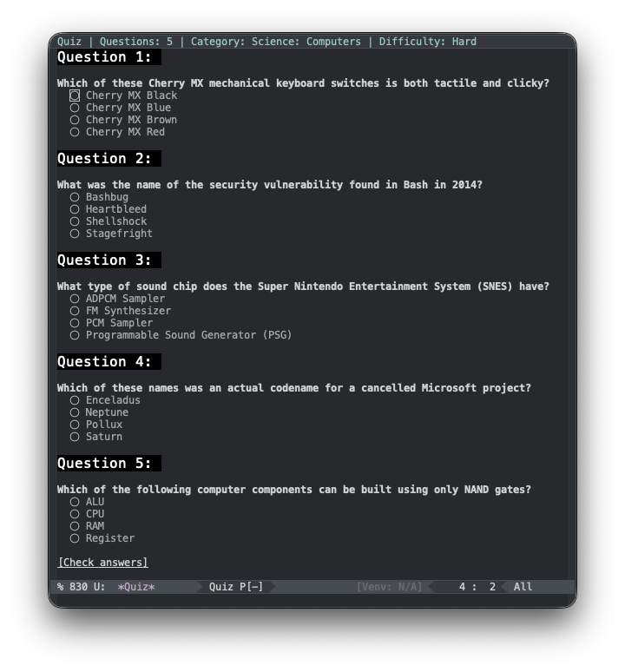625x672 pixels.
Task: Select ALU for the NAND gates question
Action: [x=75, y=502]
